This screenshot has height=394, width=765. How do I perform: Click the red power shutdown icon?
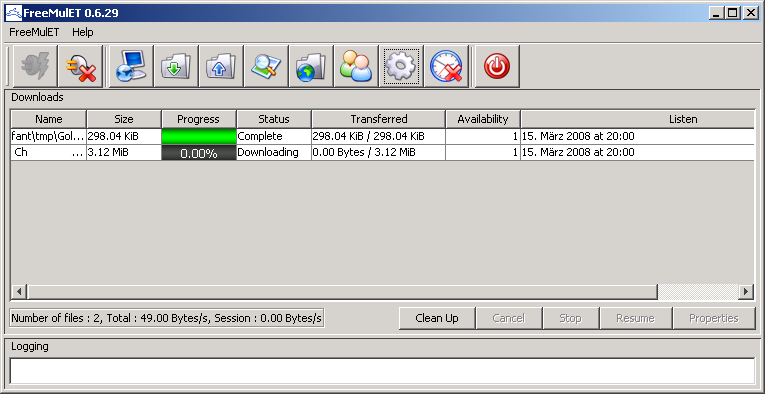[497, 66]
